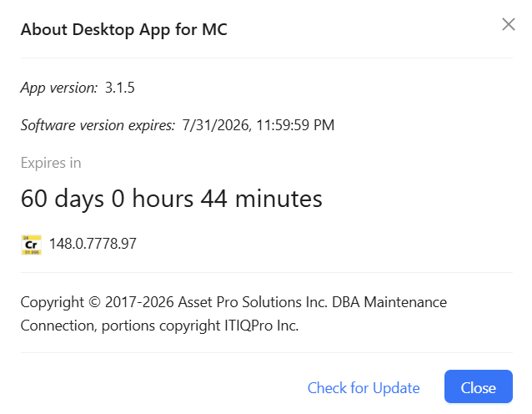The width and height of the screenshot is (532, 414).
Task: Check for Update of the desktop app
Action: (364, 388)
